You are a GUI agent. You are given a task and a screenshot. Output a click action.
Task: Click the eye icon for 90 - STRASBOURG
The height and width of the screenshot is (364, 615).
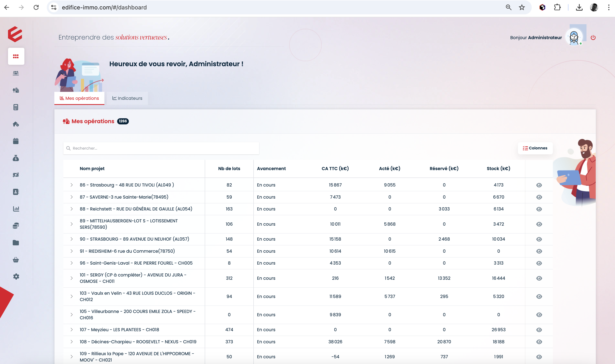click(539, 239)
